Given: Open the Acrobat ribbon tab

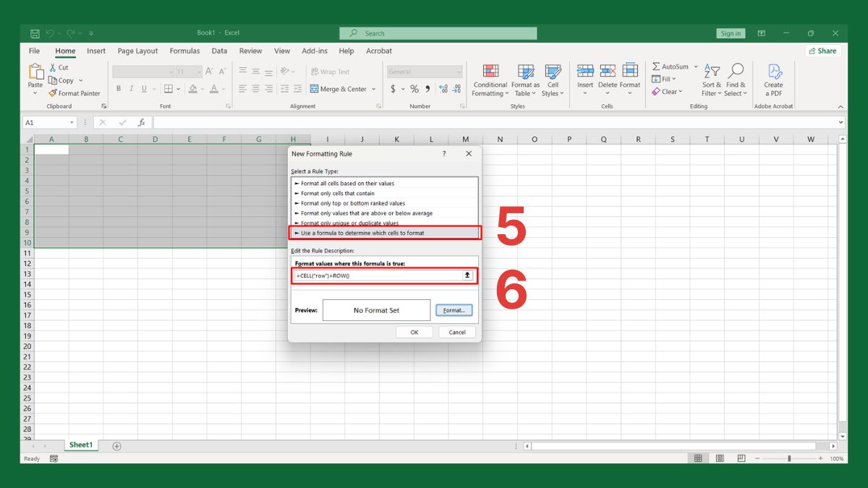Looking at the screenshot, I should point(378,51).
